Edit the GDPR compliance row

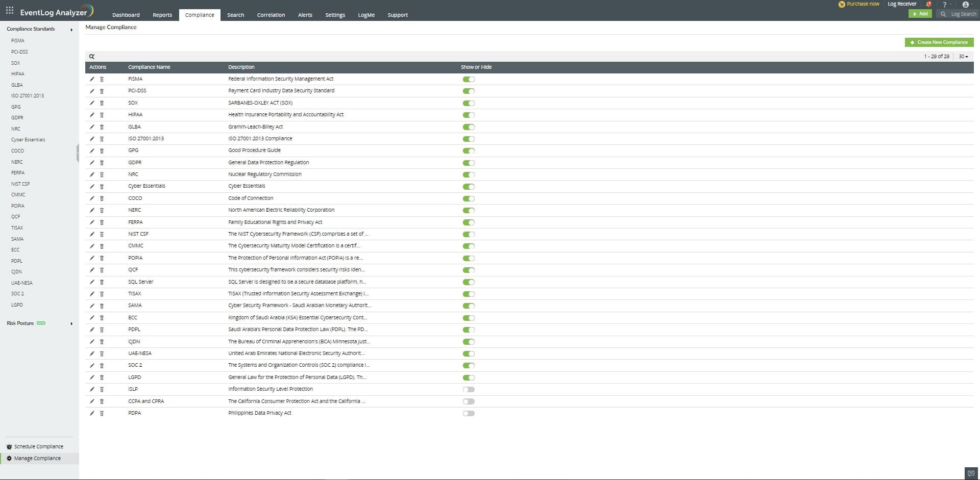(92, 163)
